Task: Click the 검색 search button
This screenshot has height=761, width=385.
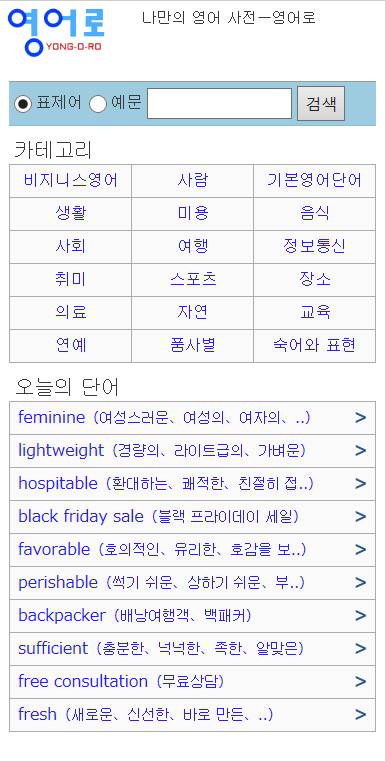Action: click(321, 103)
